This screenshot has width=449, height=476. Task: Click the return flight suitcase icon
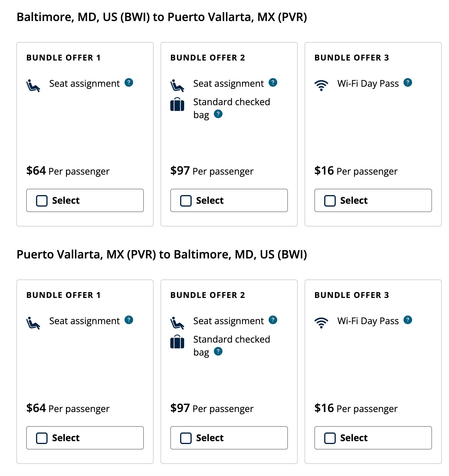(177, 342)
